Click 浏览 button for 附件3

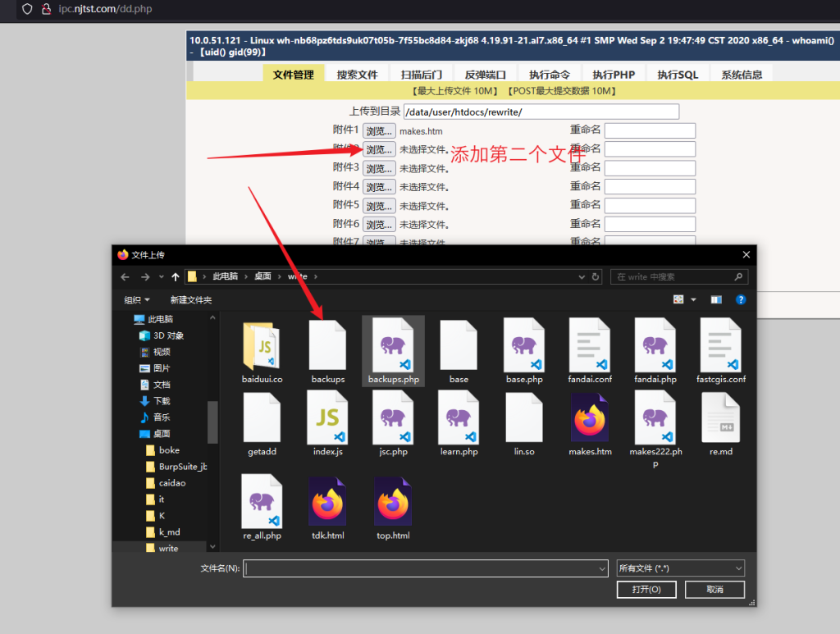coord(379,168)
